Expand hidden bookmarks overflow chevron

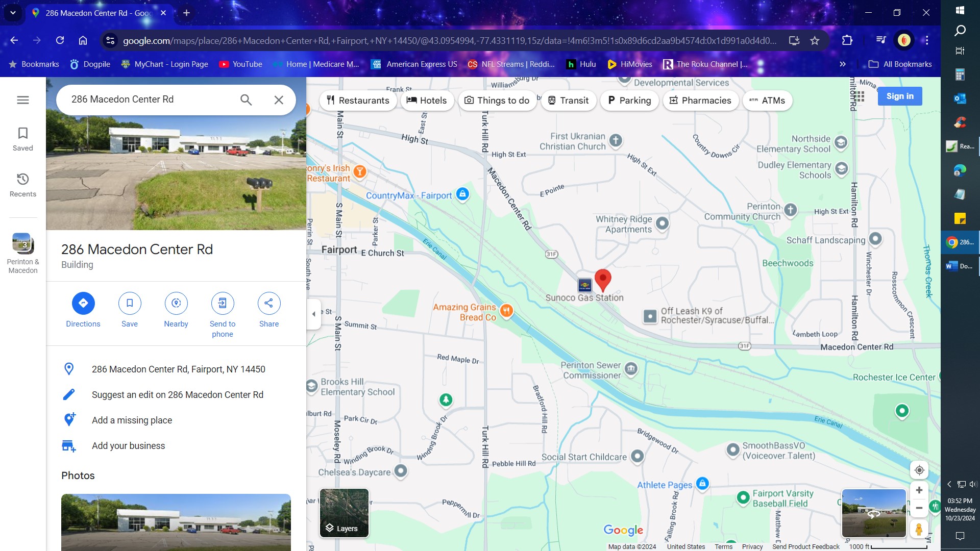(843, 64)
